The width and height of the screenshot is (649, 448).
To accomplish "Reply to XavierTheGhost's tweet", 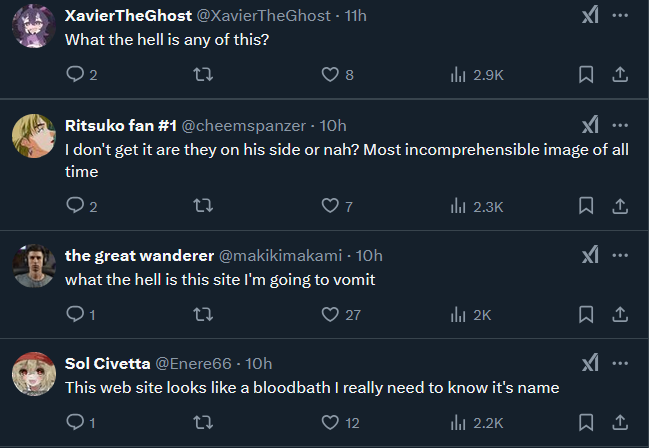I will [82, 75].
